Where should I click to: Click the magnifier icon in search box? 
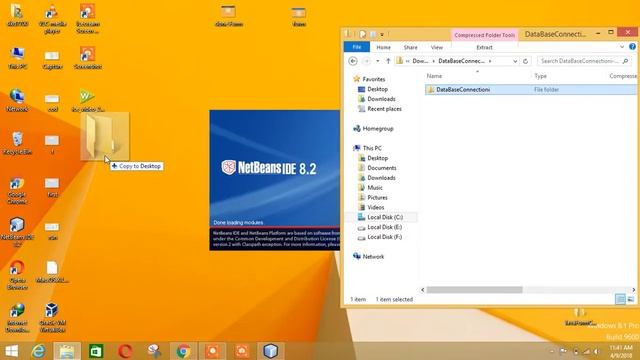(625, 61)
